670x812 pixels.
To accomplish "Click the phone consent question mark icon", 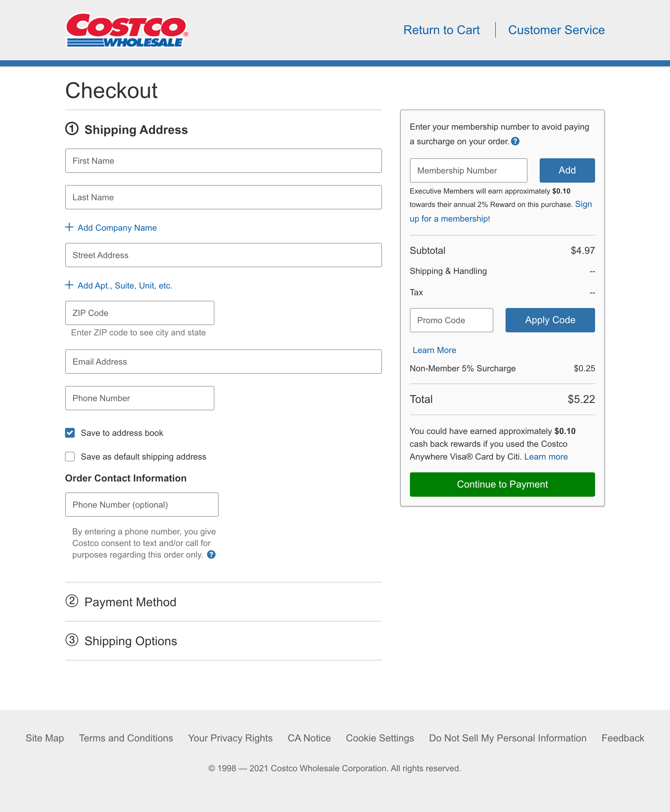I will (211, 555).
